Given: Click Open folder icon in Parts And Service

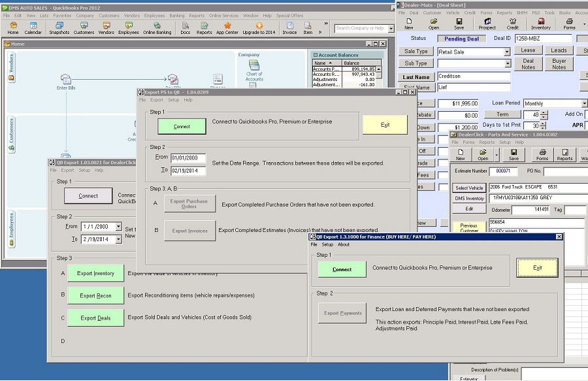Looking at the screenshot, I should (483, 154).
